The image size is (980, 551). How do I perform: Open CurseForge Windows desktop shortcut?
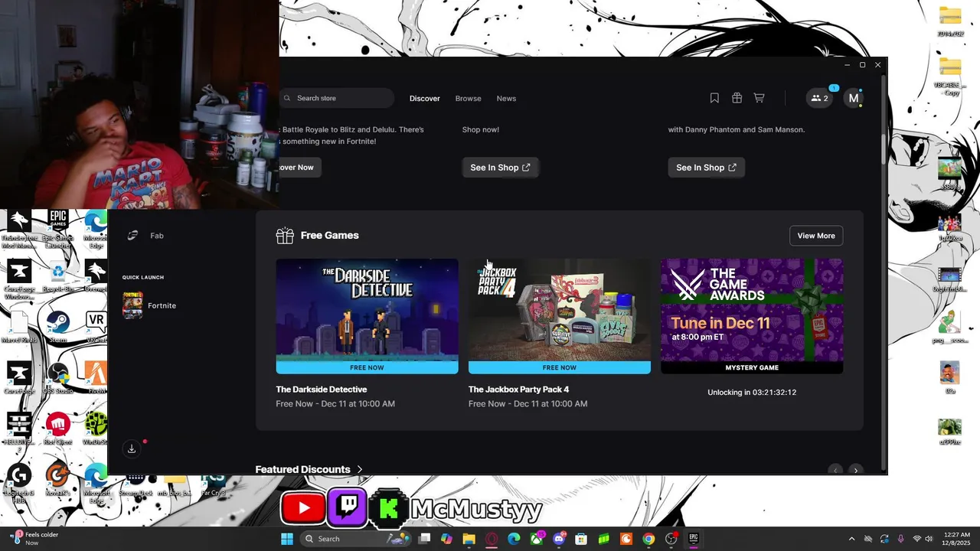click(19, 279)
